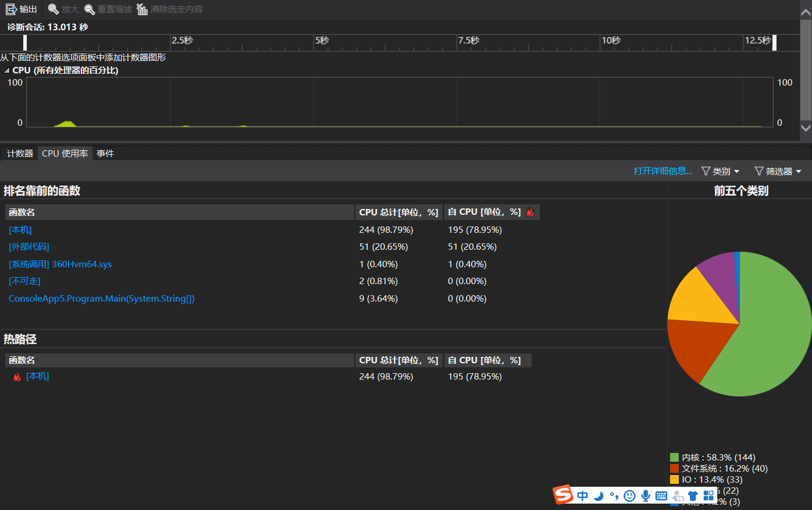Click the 文件系统 : 16.2% (40) legend text

click(725, 469)
